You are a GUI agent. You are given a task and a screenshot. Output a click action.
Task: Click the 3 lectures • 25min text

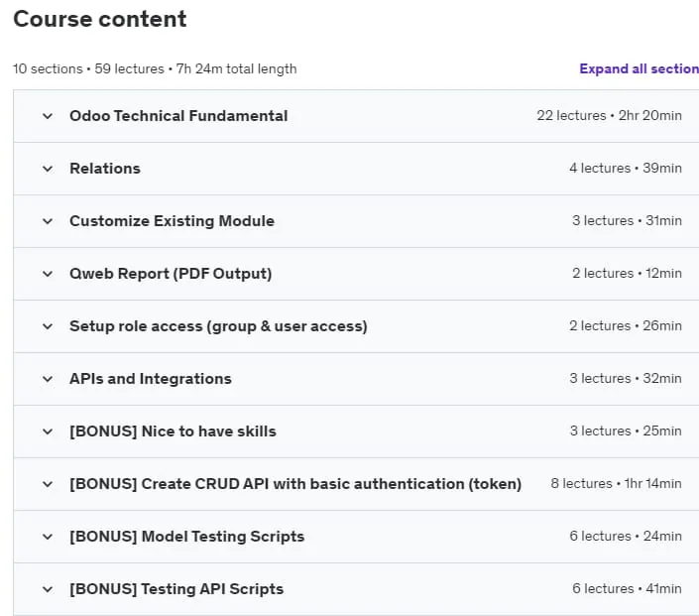626,431
